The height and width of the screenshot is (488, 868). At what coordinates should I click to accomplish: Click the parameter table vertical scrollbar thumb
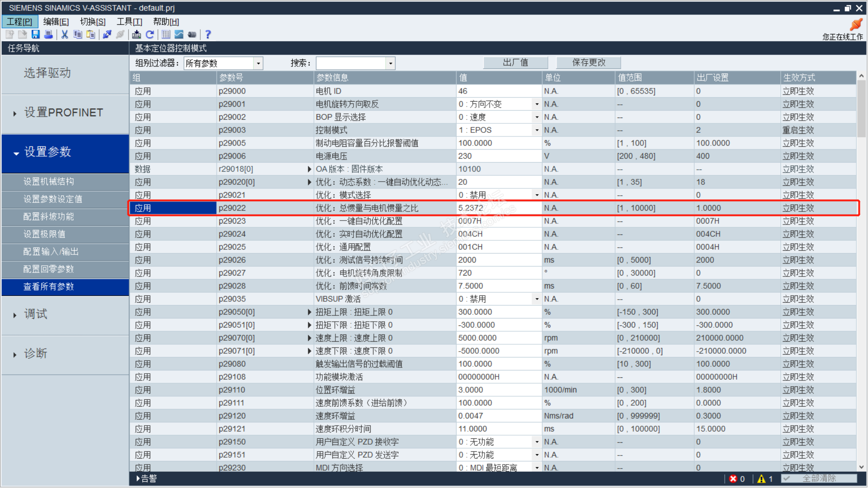click(x=861, y=108)
